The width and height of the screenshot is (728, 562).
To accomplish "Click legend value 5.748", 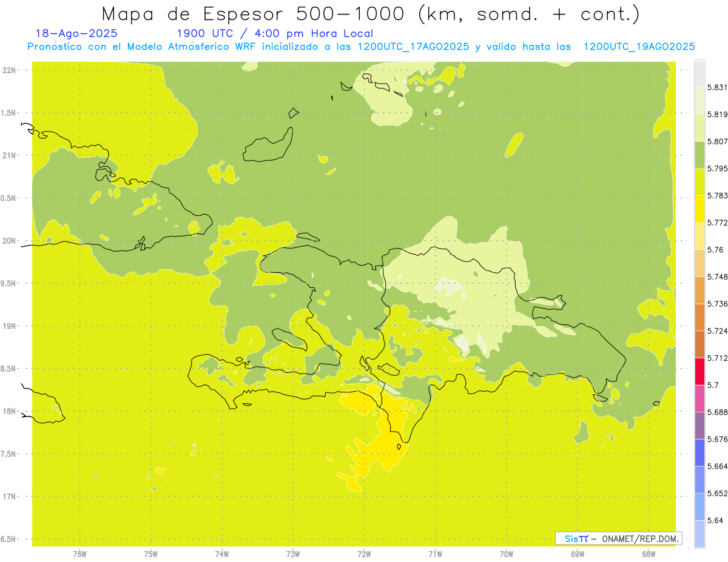I will [717, 276].
